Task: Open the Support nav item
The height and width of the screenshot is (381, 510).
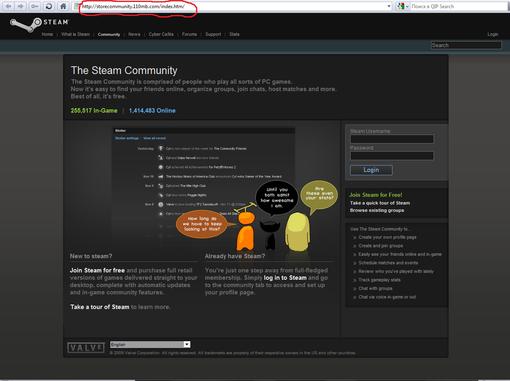Action: 213,34
